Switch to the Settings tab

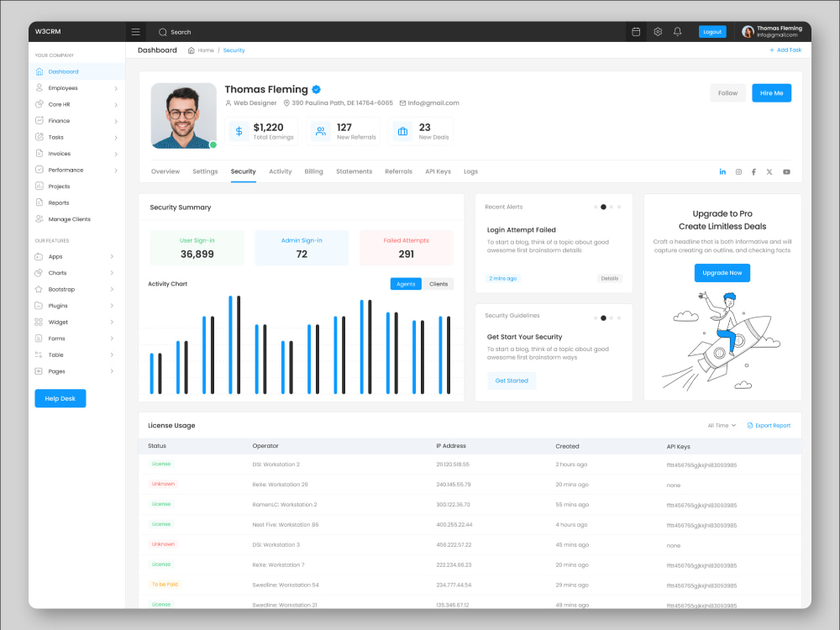click(x=205, y=171)
